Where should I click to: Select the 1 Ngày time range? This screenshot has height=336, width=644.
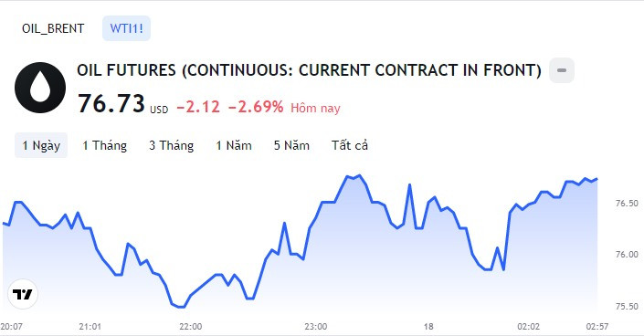(x=41, y=145)
